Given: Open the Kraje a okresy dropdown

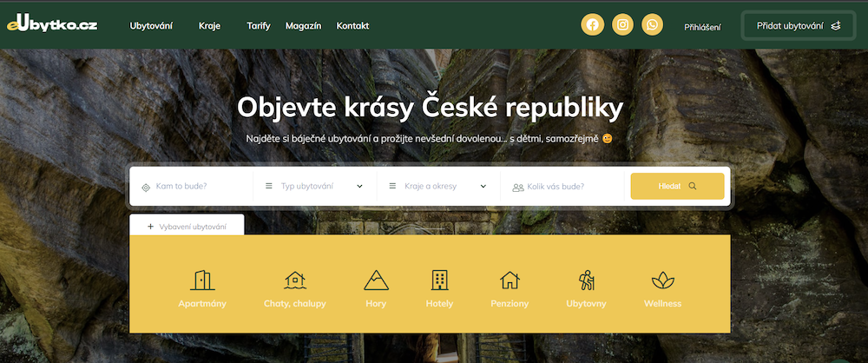Looking at the screenshot, I should click(x=438, y=186).
